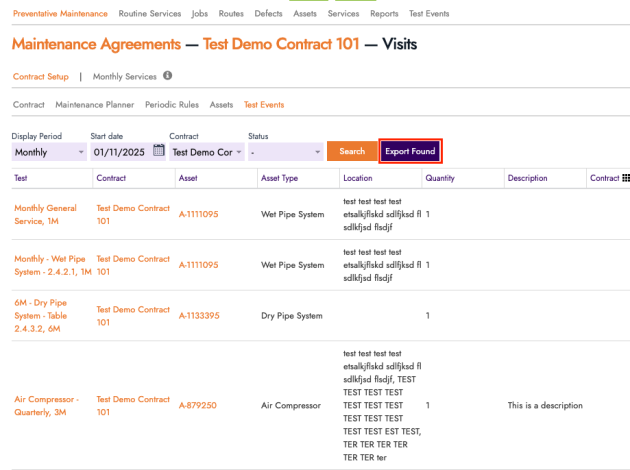The height and width of the screenshot is (470, 630).
Task: Click the Start date input field
Action: point(118,152)
